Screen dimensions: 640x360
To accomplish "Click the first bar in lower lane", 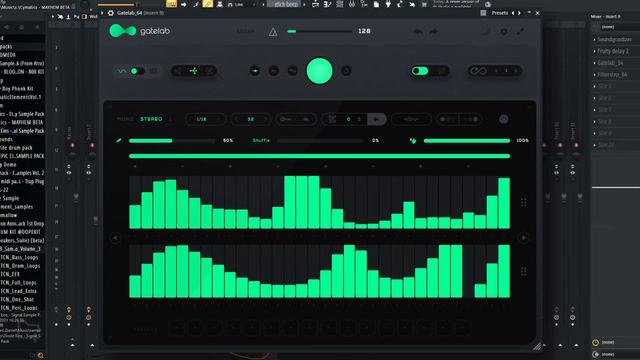I will coord(135,287).
